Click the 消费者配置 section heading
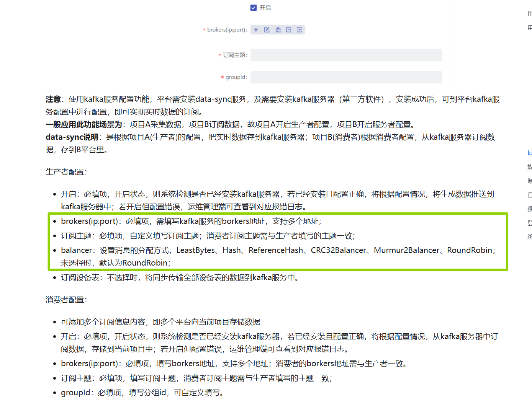 coord(66,300)
